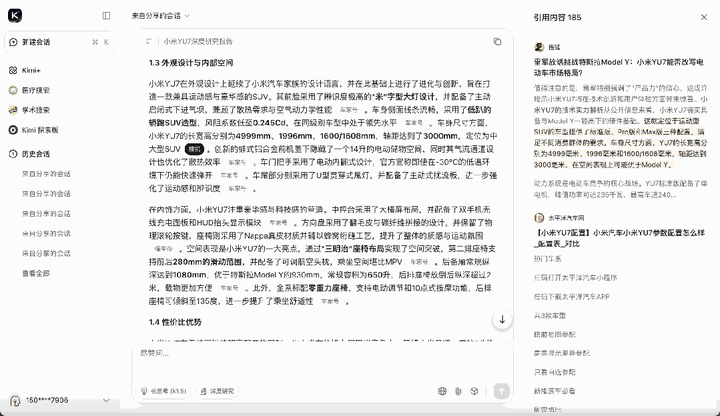Click the Kimi logo icon

click(15, 16)
